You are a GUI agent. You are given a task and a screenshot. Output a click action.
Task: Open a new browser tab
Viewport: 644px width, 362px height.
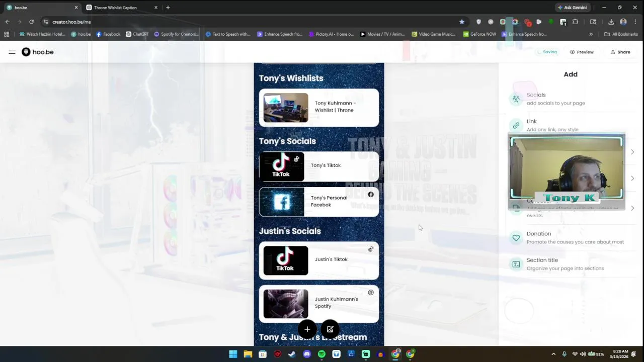(168, 8)
